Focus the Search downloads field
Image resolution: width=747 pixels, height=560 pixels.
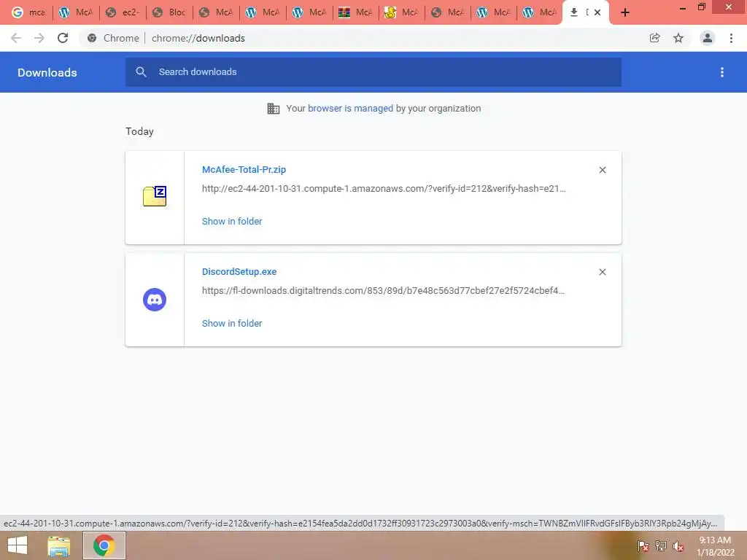coord(373,72)
